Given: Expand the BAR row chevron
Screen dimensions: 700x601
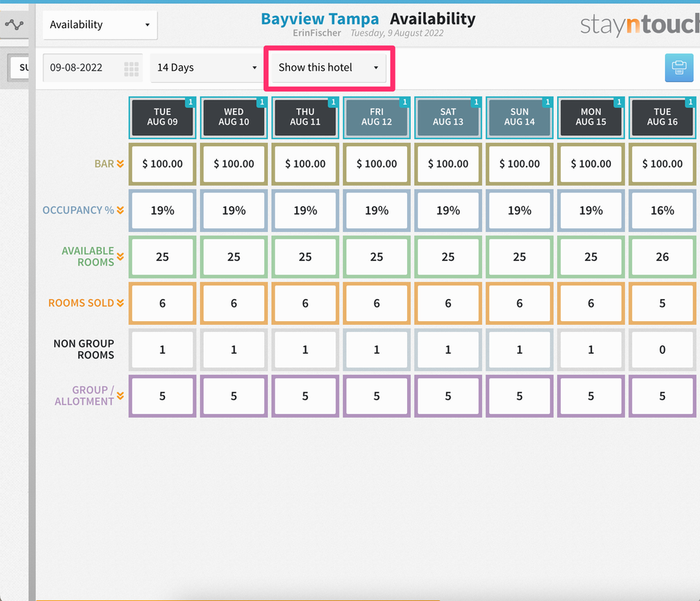Looking at the screenshot, I should click(120, 164).
